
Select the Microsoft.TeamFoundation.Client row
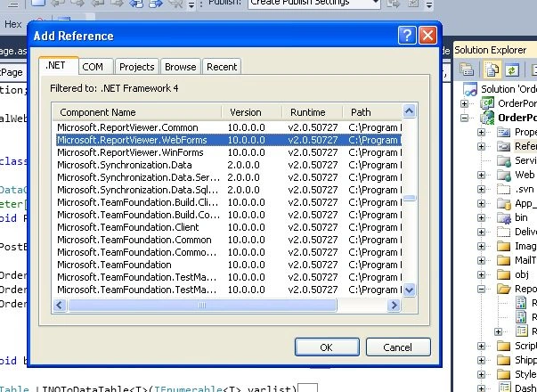pos(229,227)
